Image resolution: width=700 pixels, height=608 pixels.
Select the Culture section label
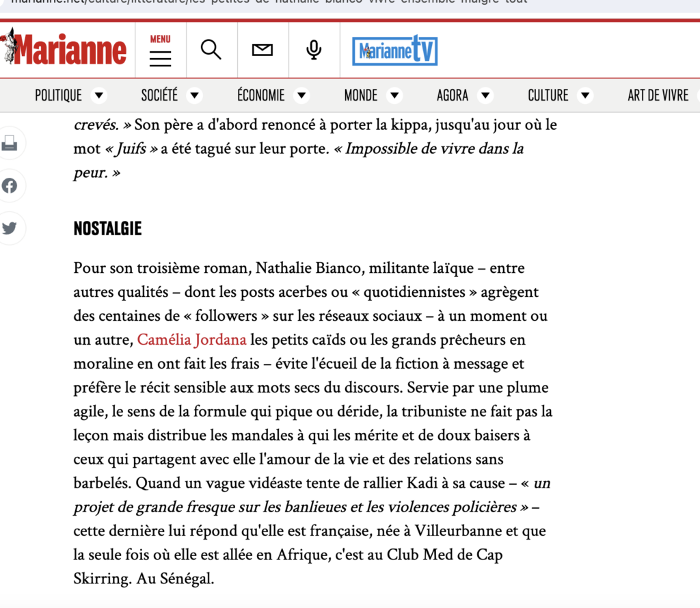[x=548, y=96]
